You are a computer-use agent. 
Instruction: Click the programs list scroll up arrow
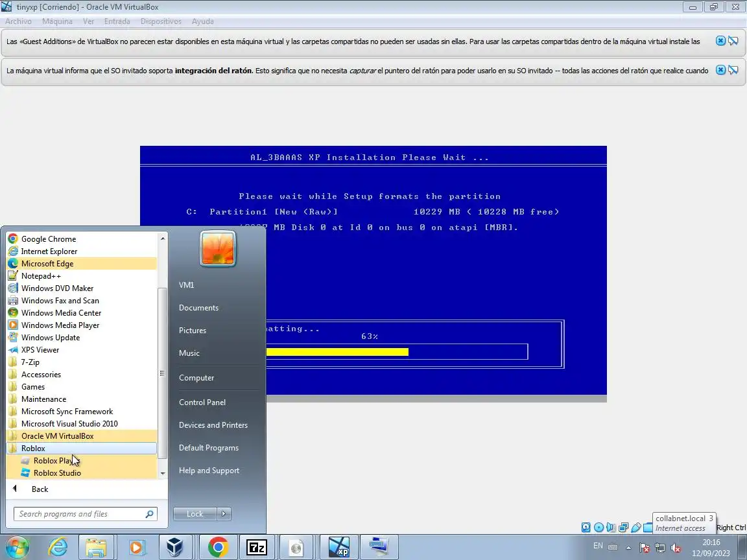pos(163,238)
